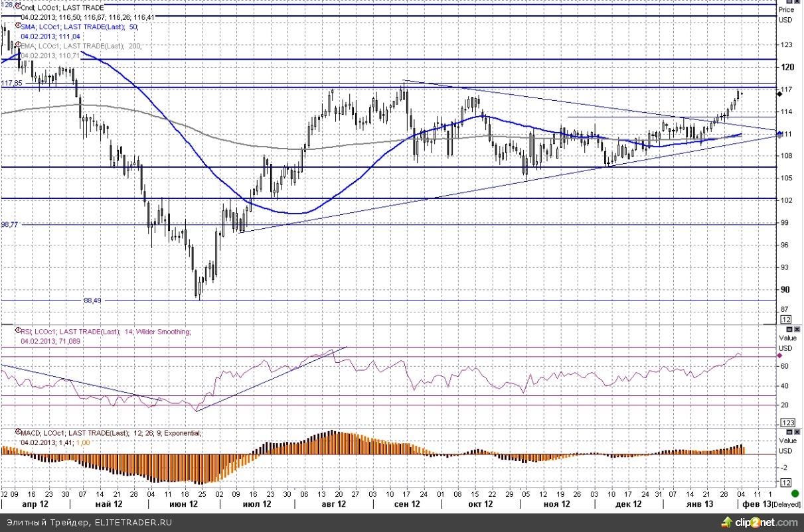Screen dimensions: 804x532
Task: Click the 88,49 support level label
Action: click(x=92, y=300)
